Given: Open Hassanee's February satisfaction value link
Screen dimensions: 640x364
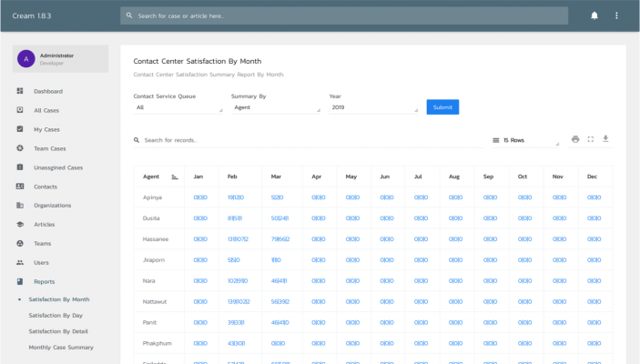Looking at the screenshot, I should pos(238,238).
